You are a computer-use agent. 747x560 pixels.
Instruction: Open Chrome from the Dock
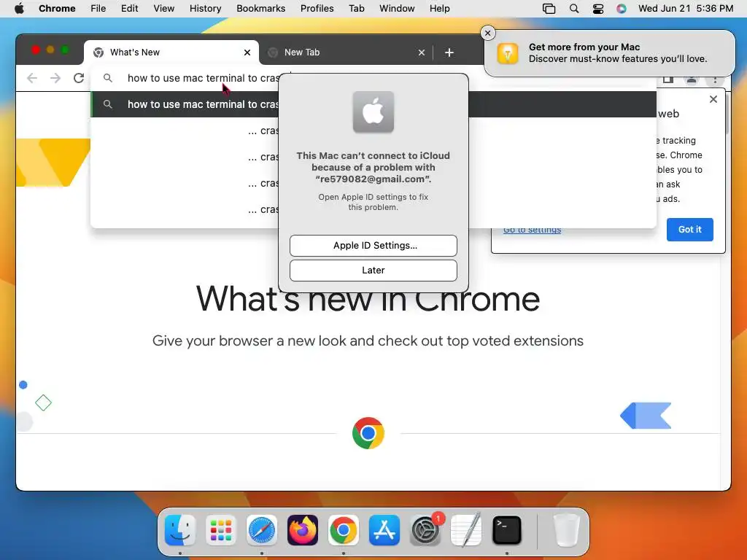pyautogui.click(x=344, y=529)
